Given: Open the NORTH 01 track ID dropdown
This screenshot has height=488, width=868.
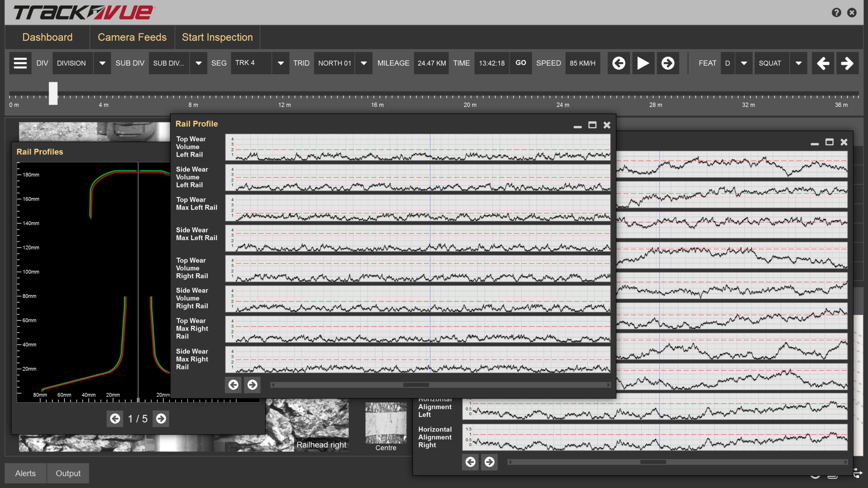Looking at the screenshot, I should (x=364, y=63).
